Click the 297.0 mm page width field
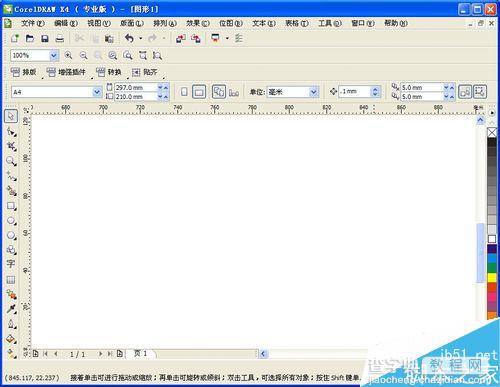The height and width of the screenshot is (387, 500). 135,87
